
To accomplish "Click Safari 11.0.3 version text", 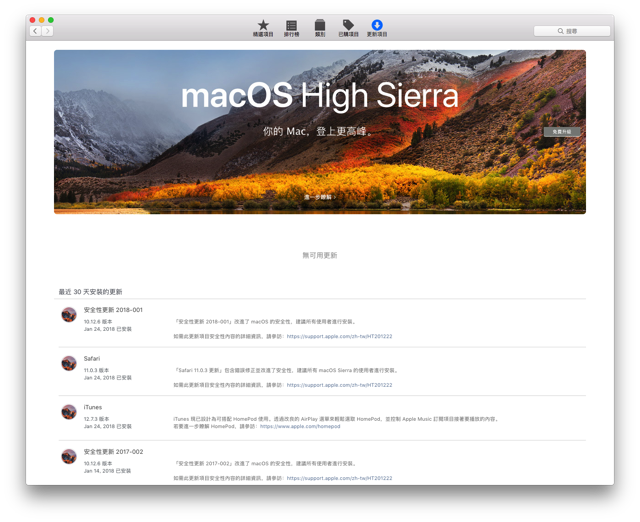I will [x=96, y=370].
